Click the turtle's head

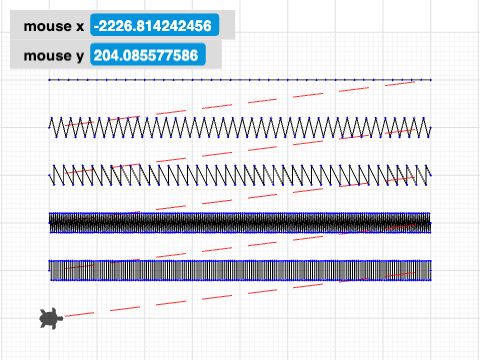(x=60, y=318)
